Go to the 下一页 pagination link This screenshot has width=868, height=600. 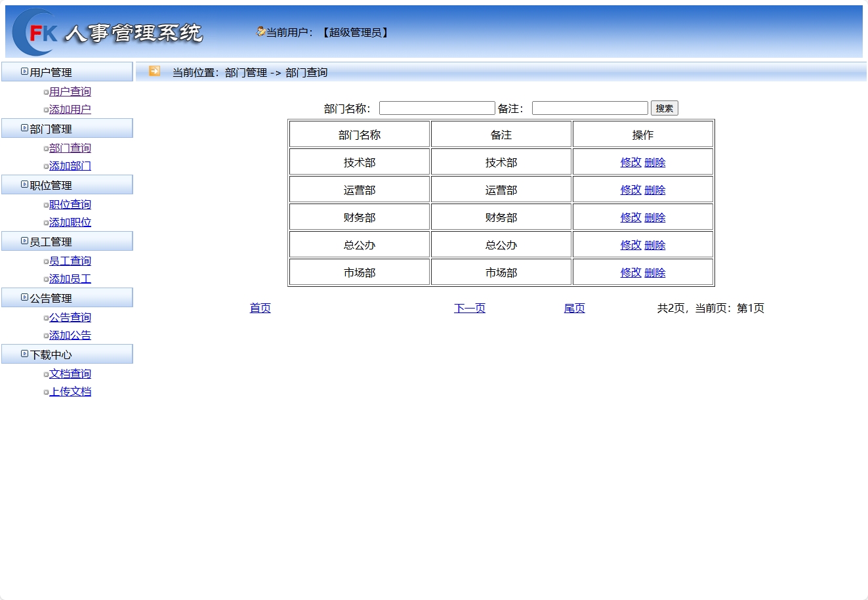pyautogui.click(x=469, y=308)
